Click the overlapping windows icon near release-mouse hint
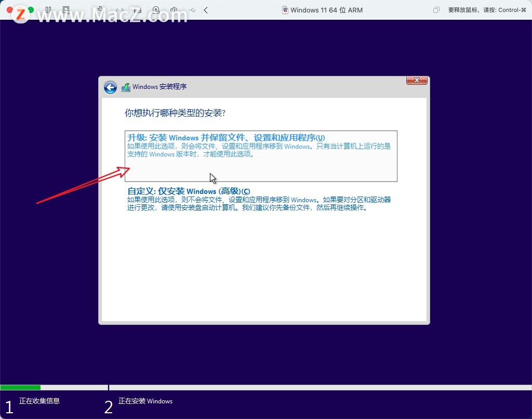The height and width of the screenshot is (419, 532). point(436,10)
